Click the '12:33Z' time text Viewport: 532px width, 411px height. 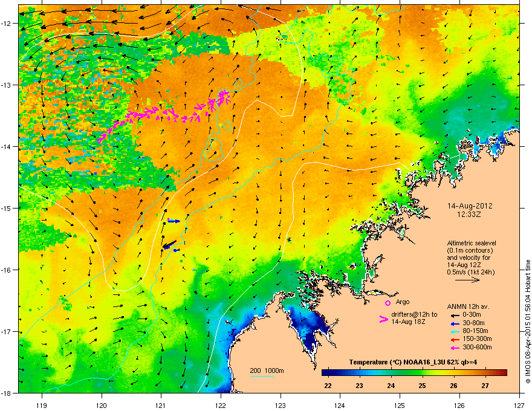[469, 215]
